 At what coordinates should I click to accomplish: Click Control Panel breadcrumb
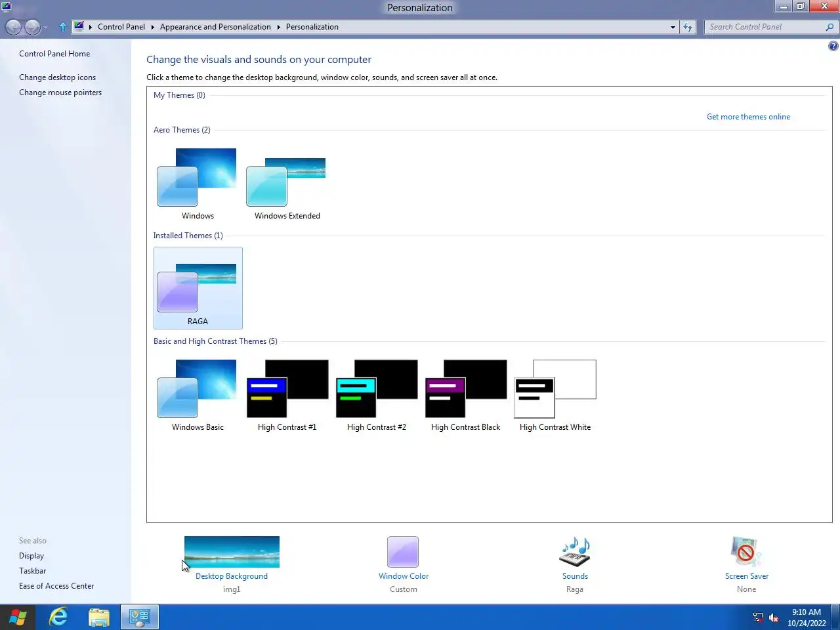click(121, 27)
